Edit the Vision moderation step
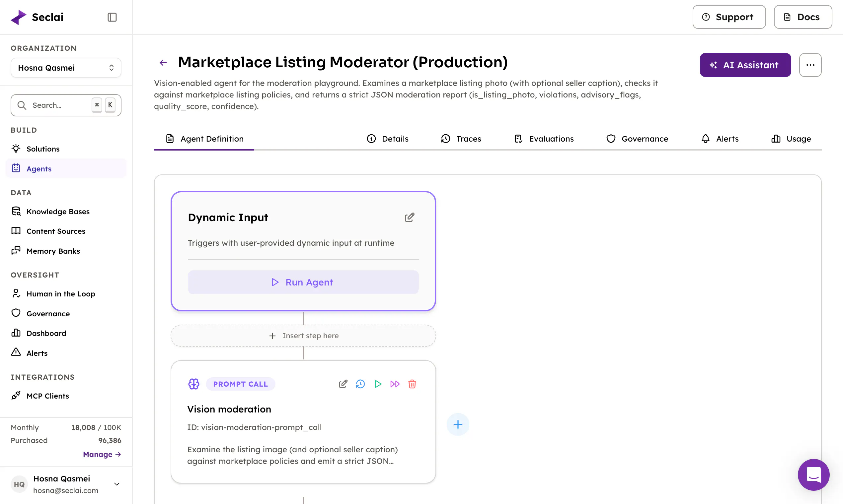The width and height of the screenshot is (843, 504). pyautogui.click(x=343, y=384)
